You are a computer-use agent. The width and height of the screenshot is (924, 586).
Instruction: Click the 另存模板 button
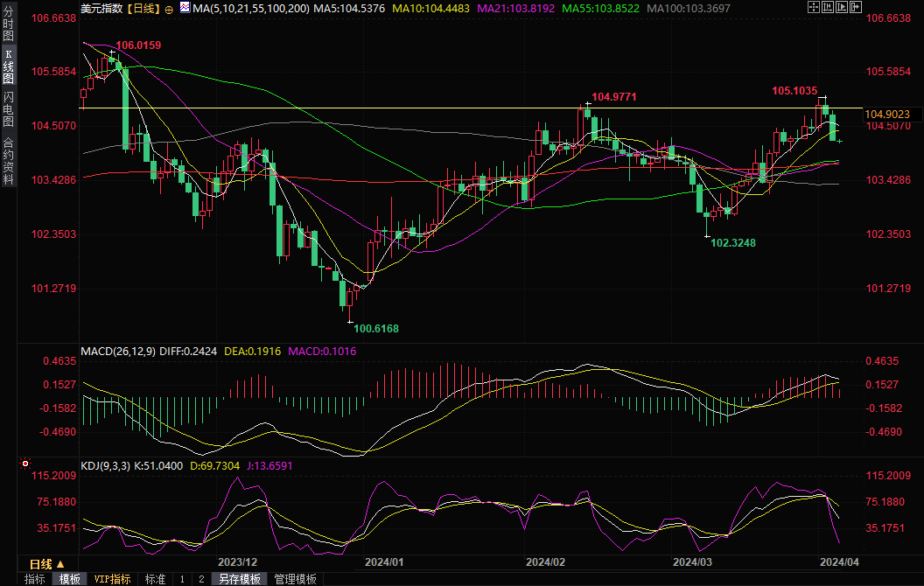239,579
